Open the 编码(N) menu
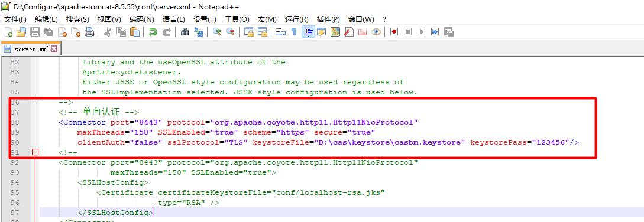Image resolution: width=644 pixels, height=222 pixels. coord(142,19)
